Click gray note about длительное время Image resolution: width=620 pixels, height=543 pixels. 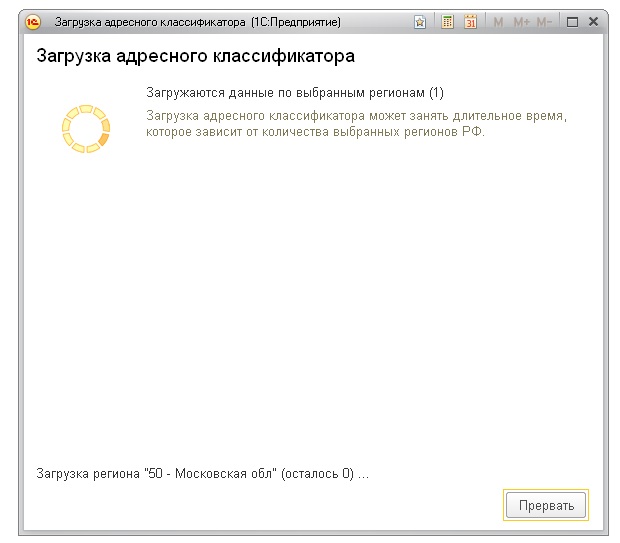356,124
